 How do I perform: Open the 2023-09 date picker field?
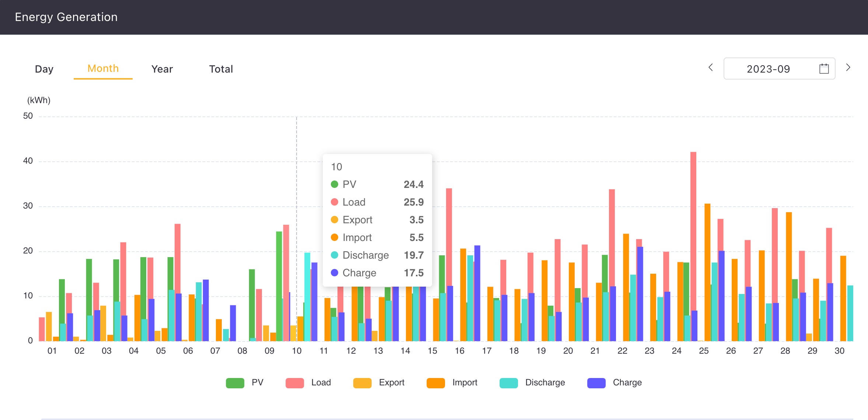768,69
